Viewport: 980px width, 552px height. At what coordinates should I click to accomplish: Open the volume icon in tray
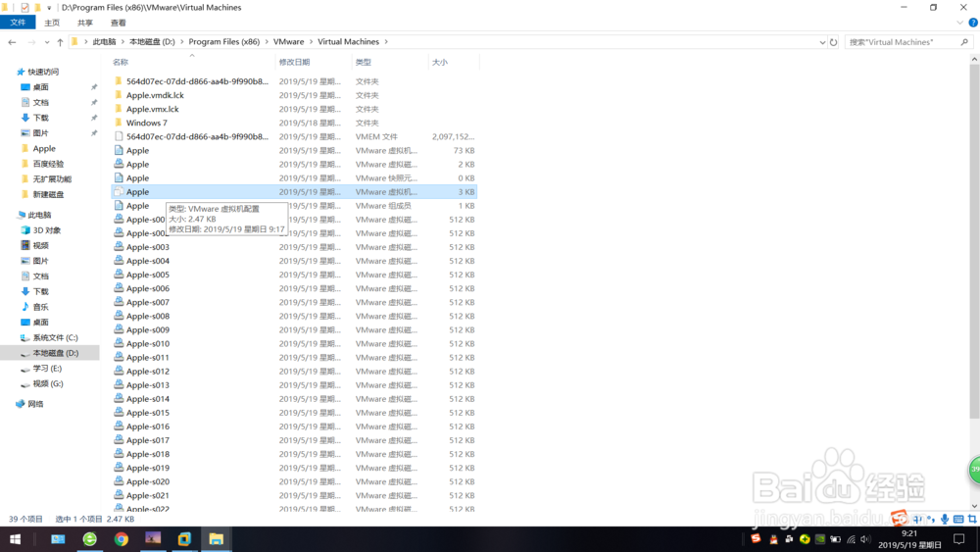point(865,539)
